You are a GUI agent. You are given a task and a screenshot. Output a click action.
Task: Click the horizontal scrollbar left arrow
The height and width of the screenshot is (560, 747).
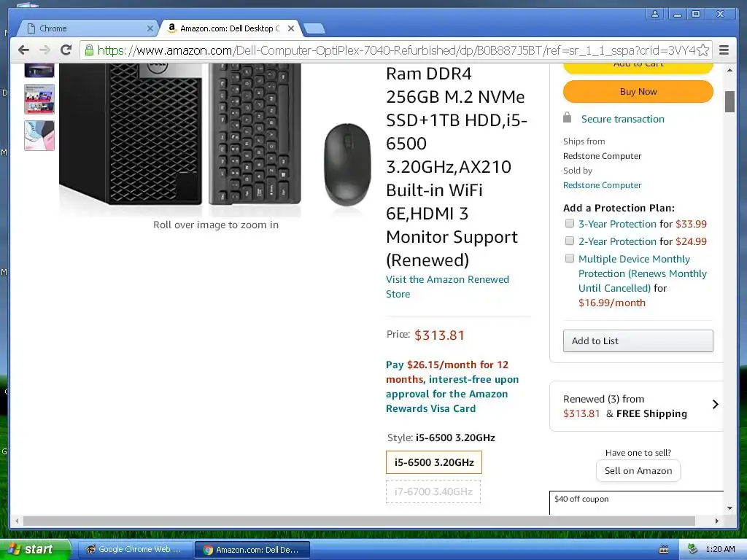(17, 521)
